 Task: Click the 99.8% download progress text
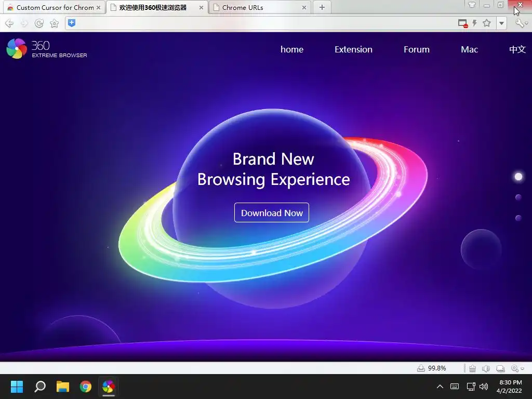[x=437, y=368]
